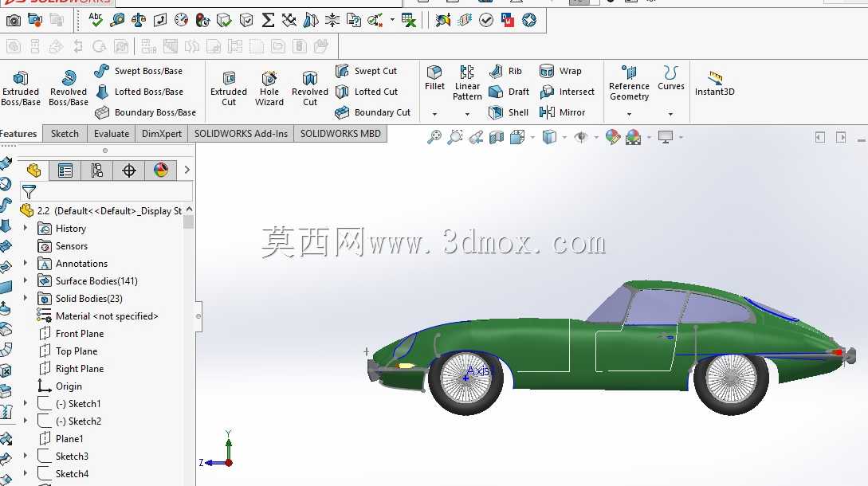This screenshot has height=486, width=868.
Task: Show more manager tabs arrow
Action: [x=187, y=170]
